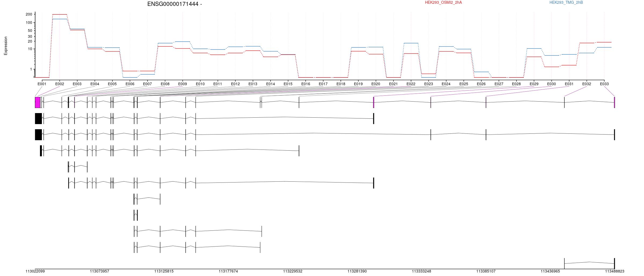644x276 pixels.
Task: Click genomic coordinate 113281390
Action: pyautogui.click(x=357, y=271)
